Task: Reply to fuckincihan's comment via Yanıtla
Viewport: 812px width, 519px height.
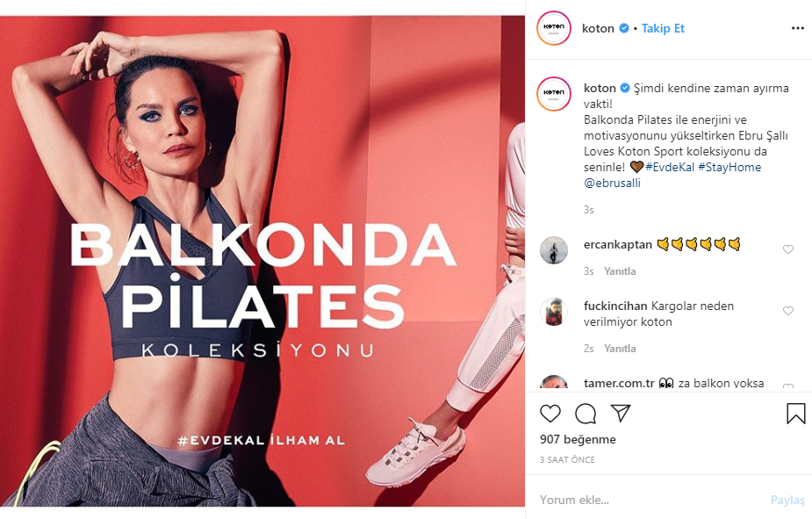Action: pyautogui.click(x=620, y=349)
